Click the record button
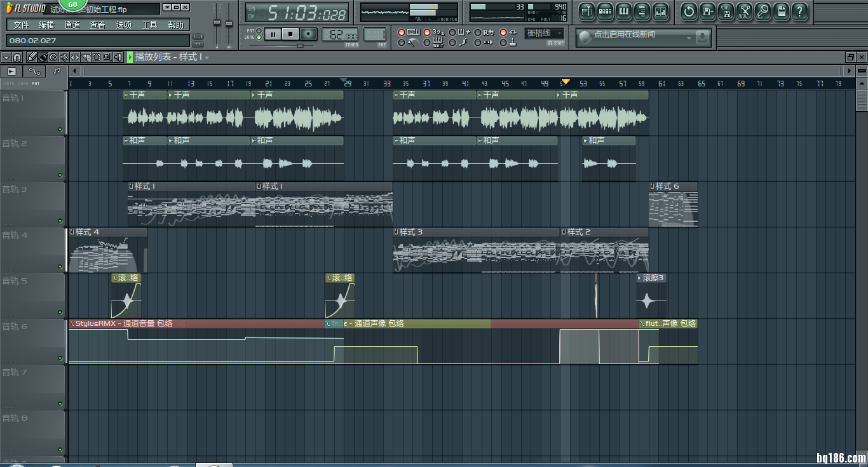868x467 pixels. [308, 34]
